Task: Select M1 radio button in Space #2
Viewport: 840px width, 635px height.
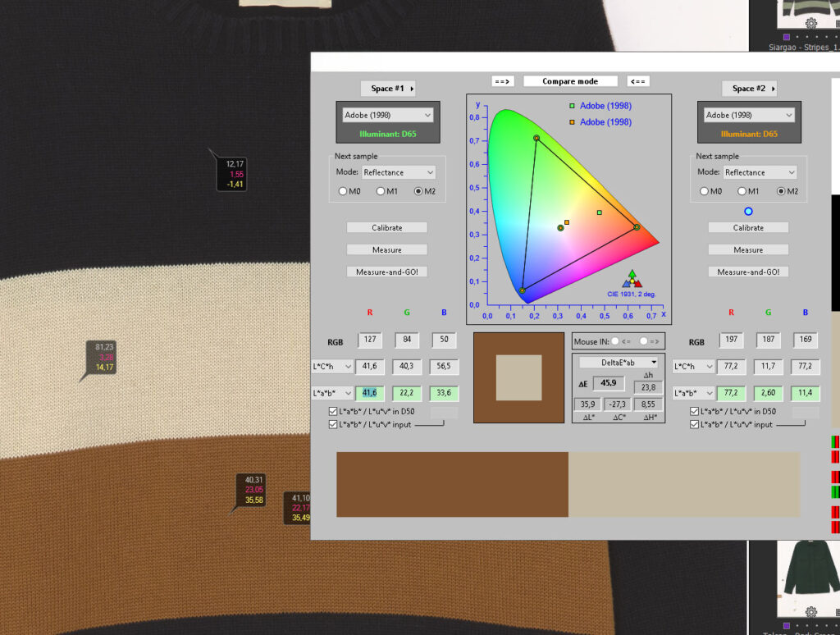Action: [742, 191]
